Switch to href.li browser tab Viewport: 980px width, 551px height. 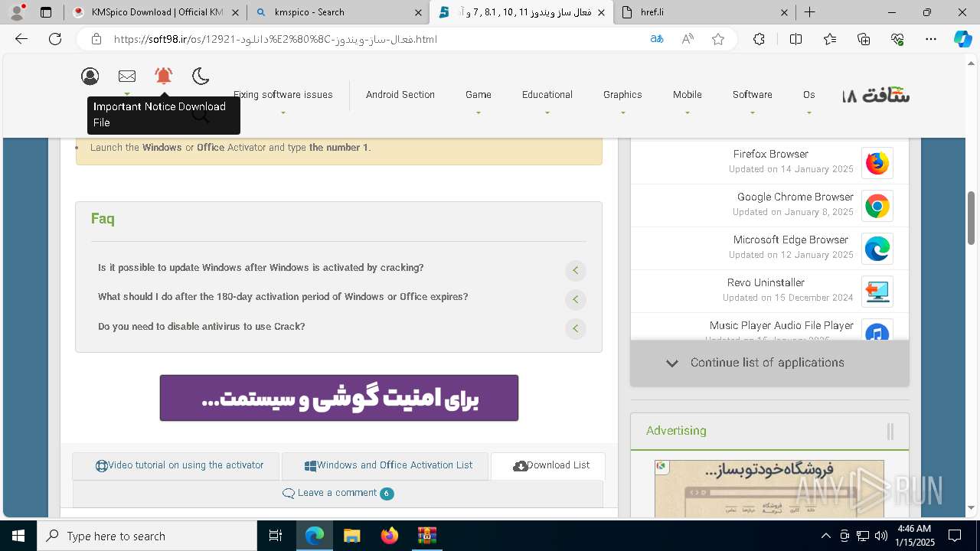tap(705, 12)
